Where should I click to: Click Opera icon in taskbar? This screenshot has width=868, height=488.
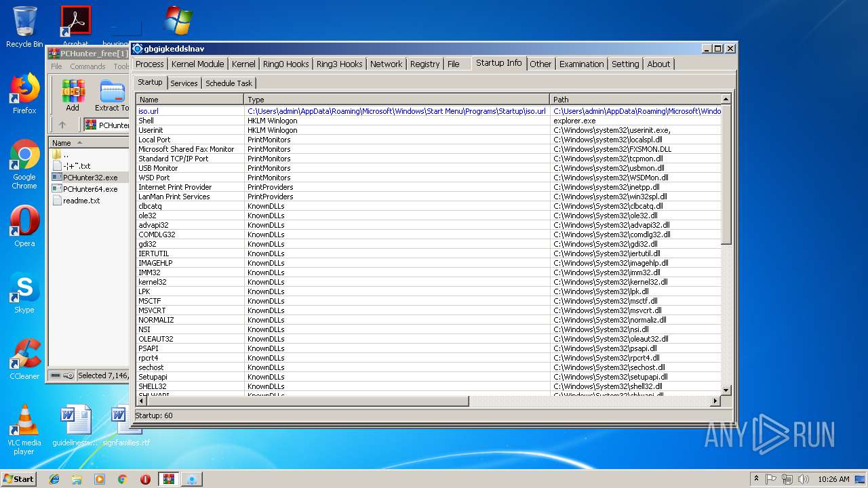[x=145, y=479]
